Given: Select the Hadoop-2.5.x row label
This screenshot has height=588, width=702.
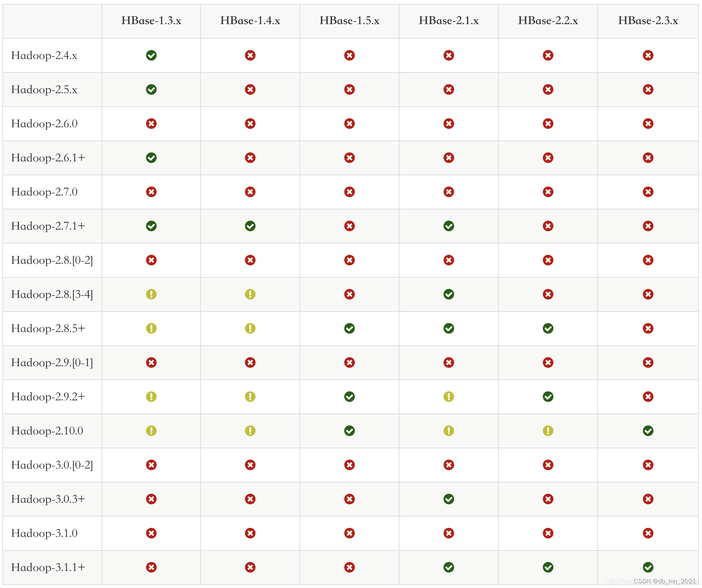Looking at the screenshot, I should (x=44, y=90).
